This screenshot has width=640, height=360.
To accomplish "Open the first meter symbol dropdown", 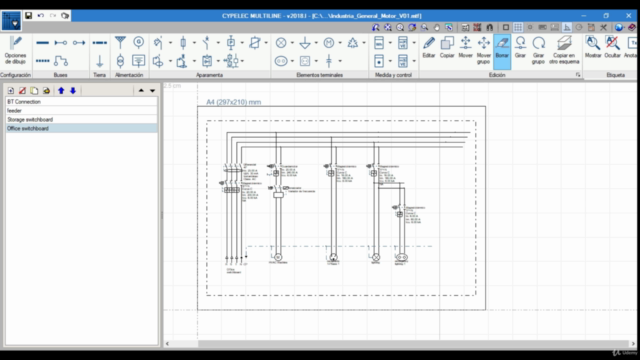I will click(x=390, y=42).
